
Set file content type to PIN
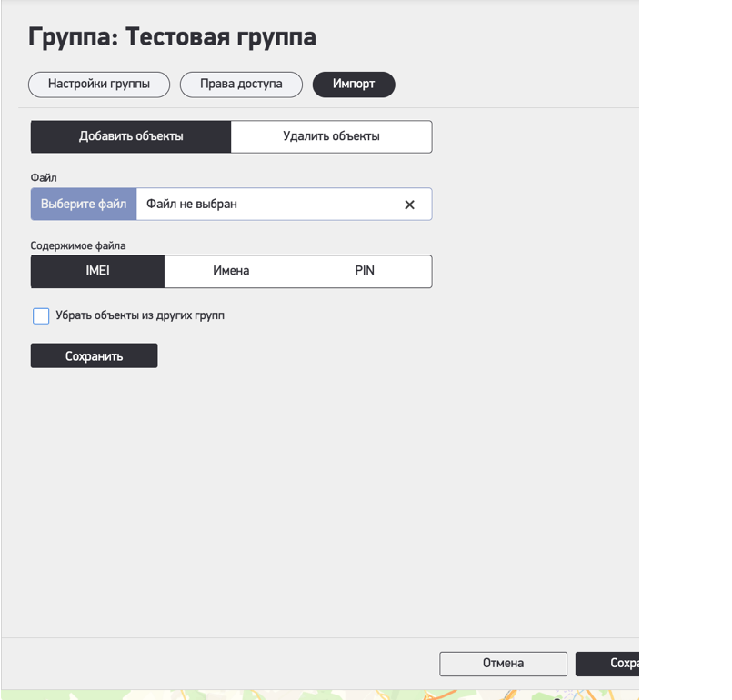pos(365,272)
